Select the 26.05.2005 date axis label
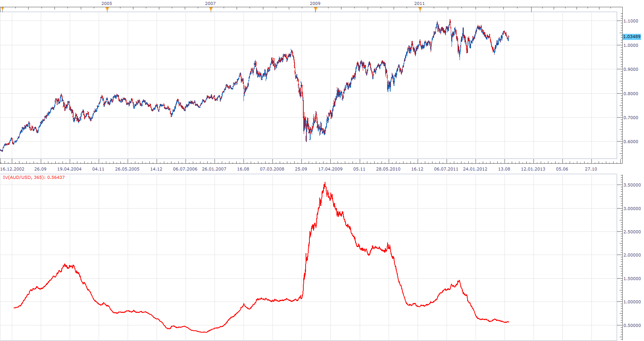The image size is (644, 341). click(x=127, y=169)
